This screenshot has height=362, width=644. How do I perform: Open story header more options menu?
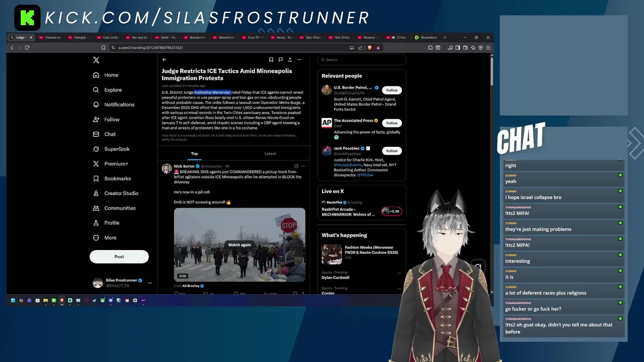(x=299, y=60)
